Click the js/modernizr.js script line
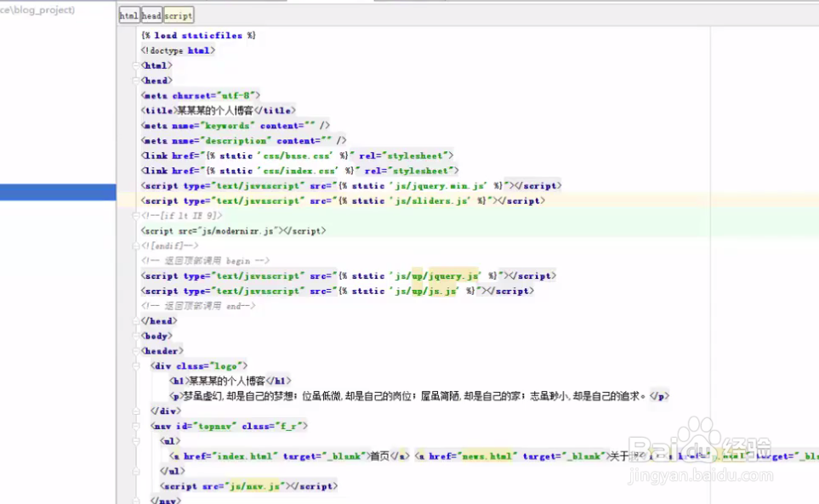This screenshot has height=504, width=819. pyautogui.click(x=233, y=230)
